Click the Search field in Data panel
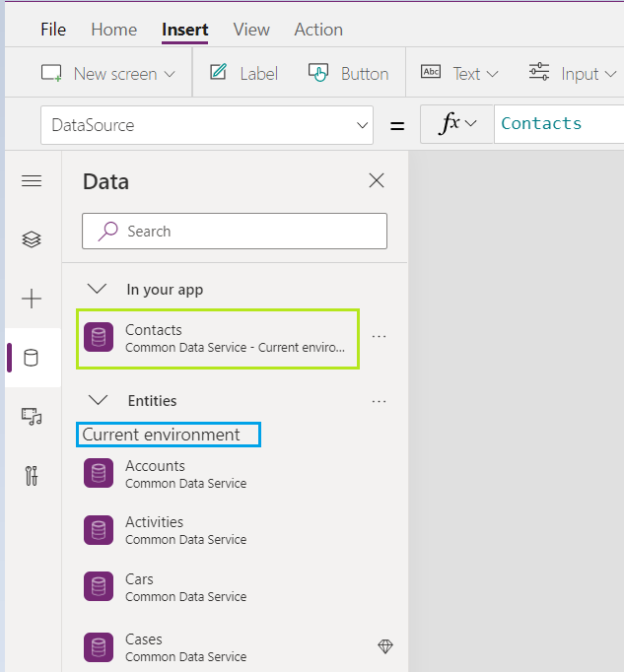The width and height of the screenshot is (624, 672). pos(235,232)
